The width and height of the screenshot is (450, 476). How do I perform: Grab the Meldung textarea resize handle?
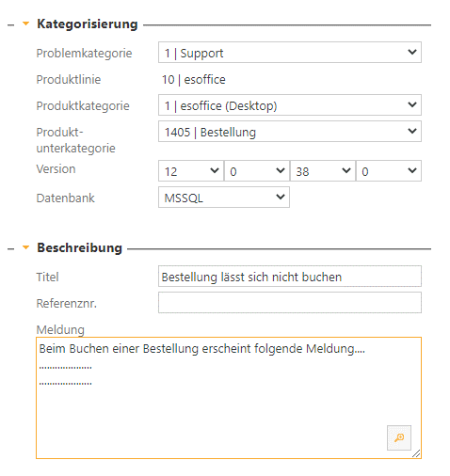point(416,453)
